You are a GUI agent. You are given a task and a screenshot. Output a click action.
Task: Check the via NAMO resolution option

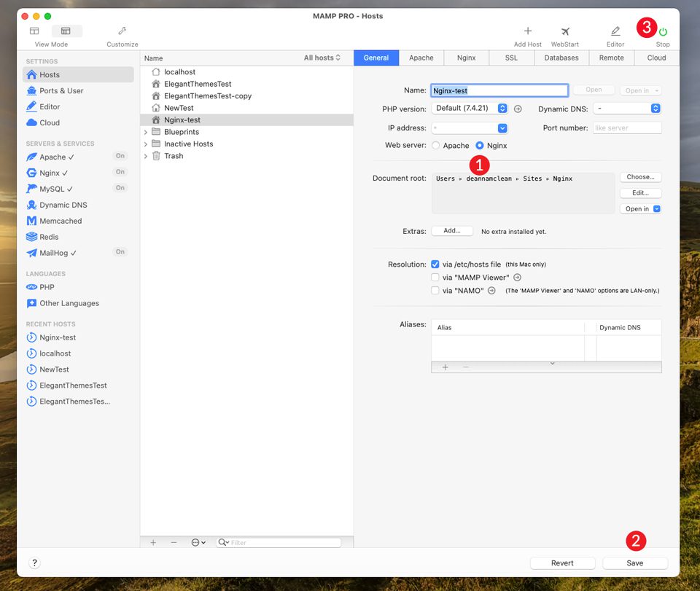435,290
